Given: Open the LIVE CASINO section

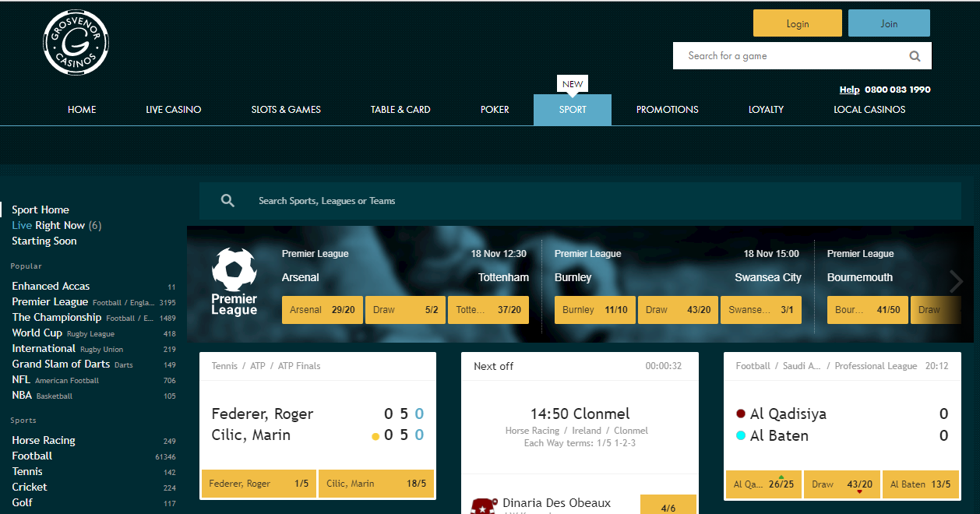Looking at the screenshot, I should (x=174, y=110).
